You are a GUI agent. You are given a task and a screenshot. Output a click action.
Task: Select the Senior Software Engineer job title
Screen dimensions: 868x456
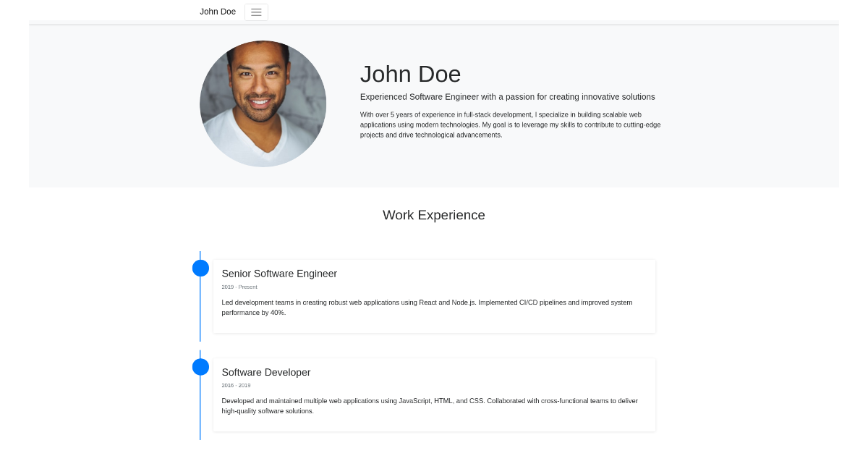pos(279,274)
